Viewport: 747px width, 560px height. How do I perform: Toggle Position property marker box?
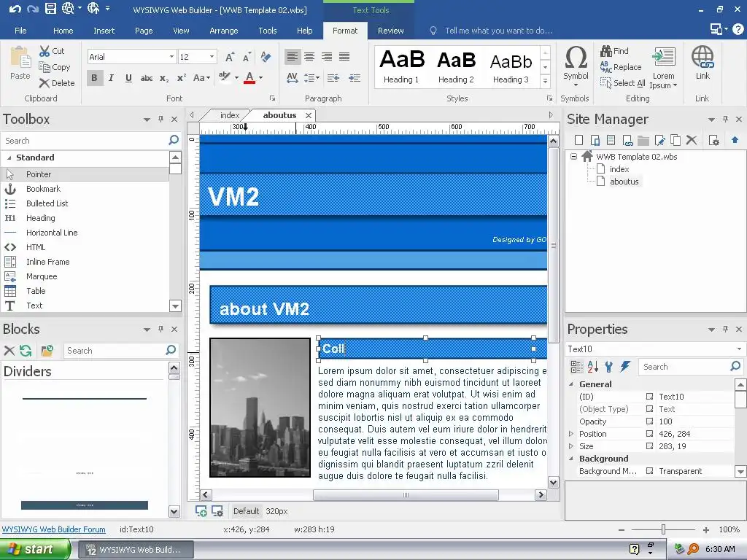tap(649, 434)
